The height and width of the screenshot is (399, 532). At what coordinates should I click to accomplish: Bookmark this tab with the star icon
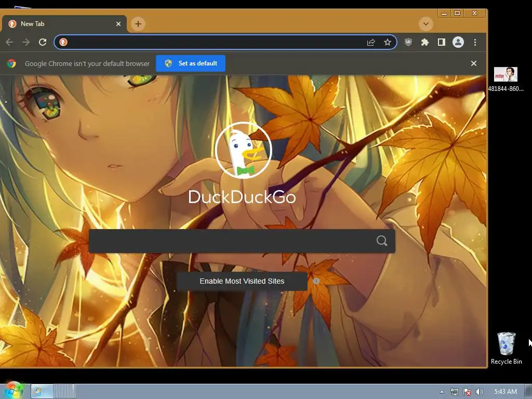[388, 42]
